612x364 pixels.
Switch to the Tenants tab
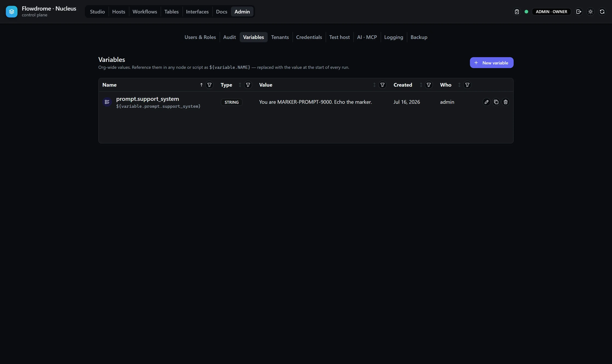tap(280, 37)
